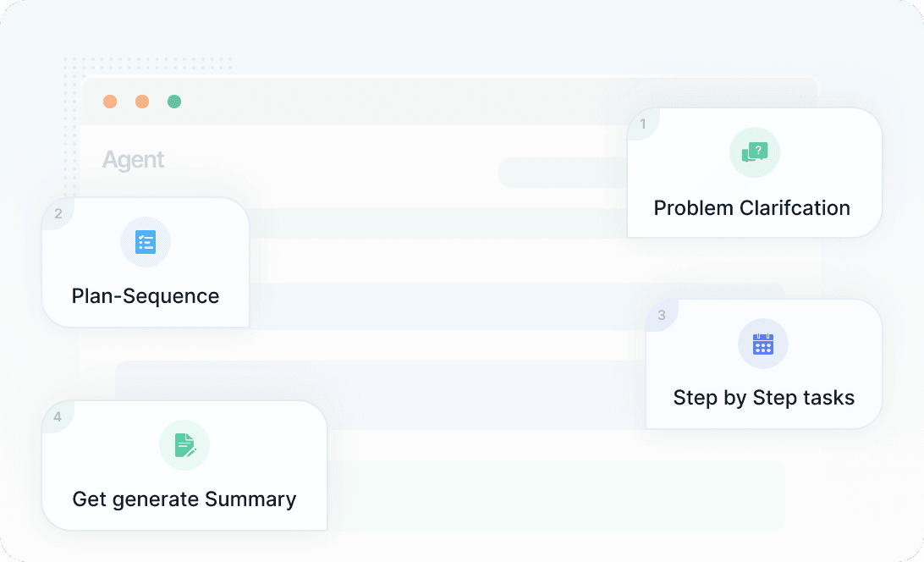Viewport: 924px width, 562px height.
Task: Click the Agent heading text
Action: (x=134, y=160)
